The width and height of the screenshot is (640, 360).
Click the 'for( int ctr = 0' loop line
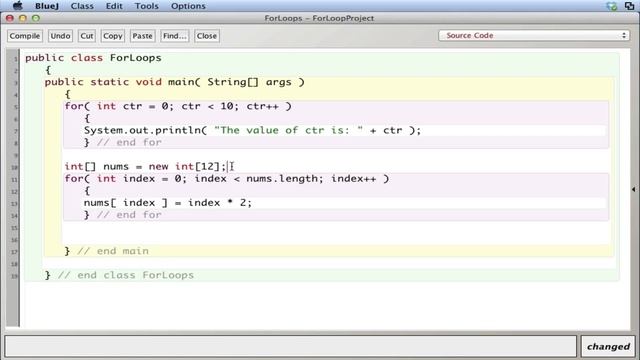click(x=178, y=106)
